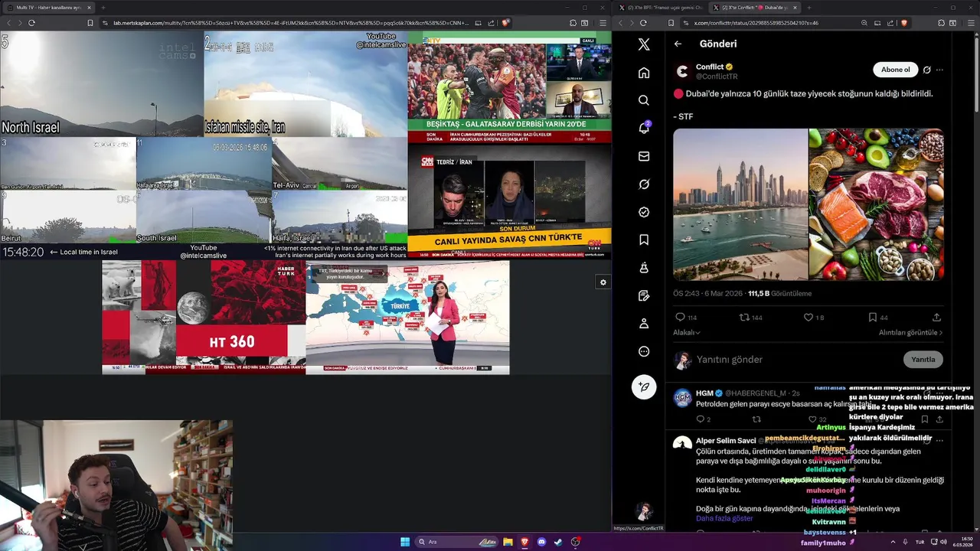Open OBS icon on the taskbar
Viewport: 980px width, 551px height.
[x=575, y=542]
